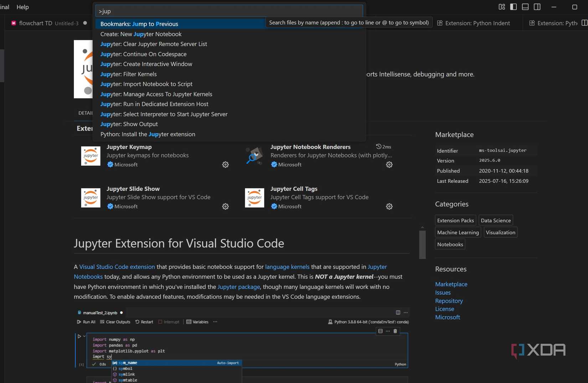Screen dimensions: 588x383
Task: Click inside the command palette input field
Action: pos(228,11)
